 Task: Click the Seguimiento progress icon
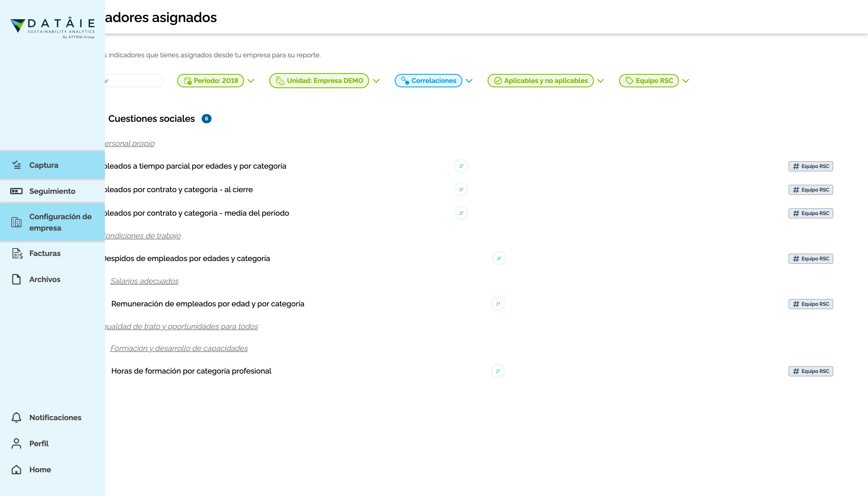point(16,191)
